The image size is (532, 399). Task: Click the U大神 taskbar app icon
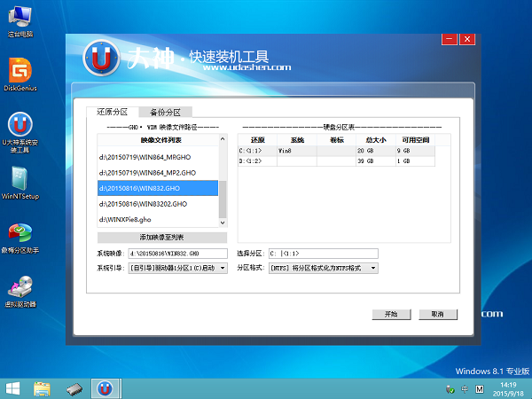(106, 387)
